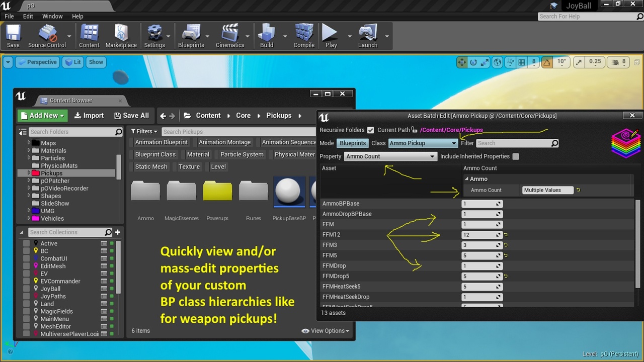
Task: Toggle Recursive Folders checkbox
Action: tap(371, 130)
